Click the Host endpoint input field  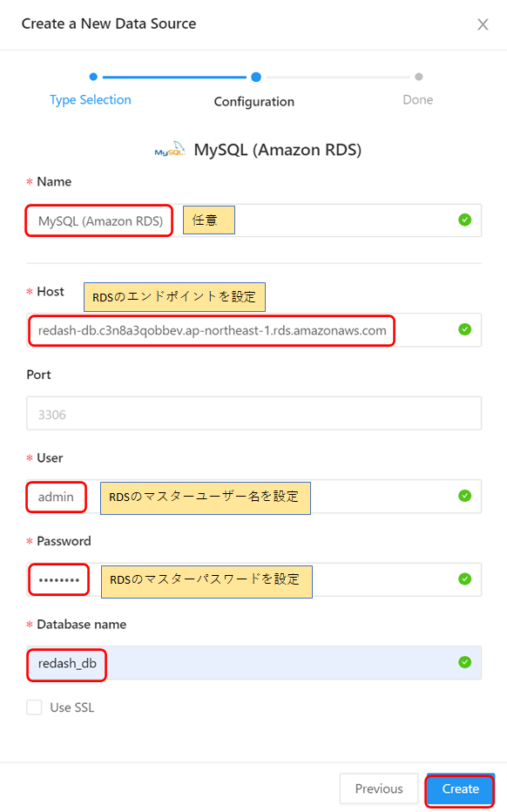point(253,329)
